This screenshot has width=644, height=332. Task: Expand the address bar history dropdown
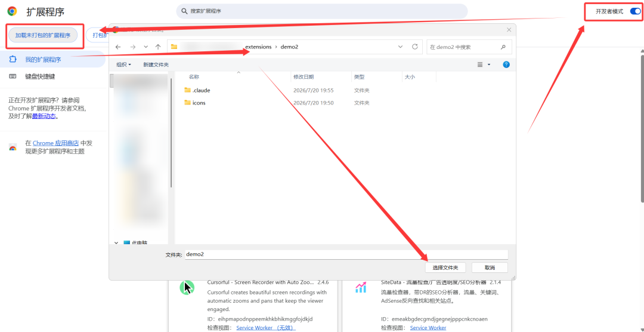click(x=401, y=47)
